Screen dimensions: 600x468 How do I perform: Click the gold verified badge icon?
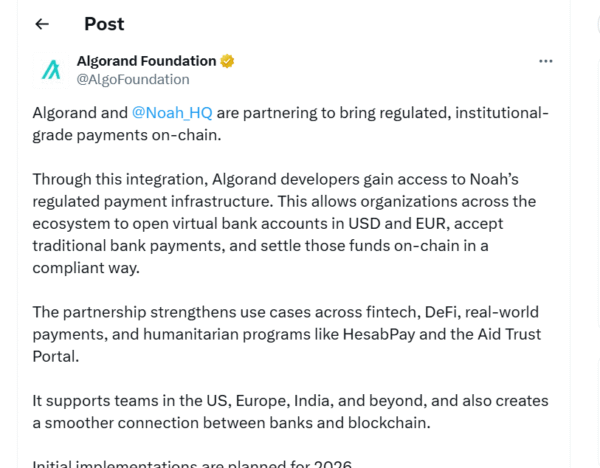click(x=228, y=61)
